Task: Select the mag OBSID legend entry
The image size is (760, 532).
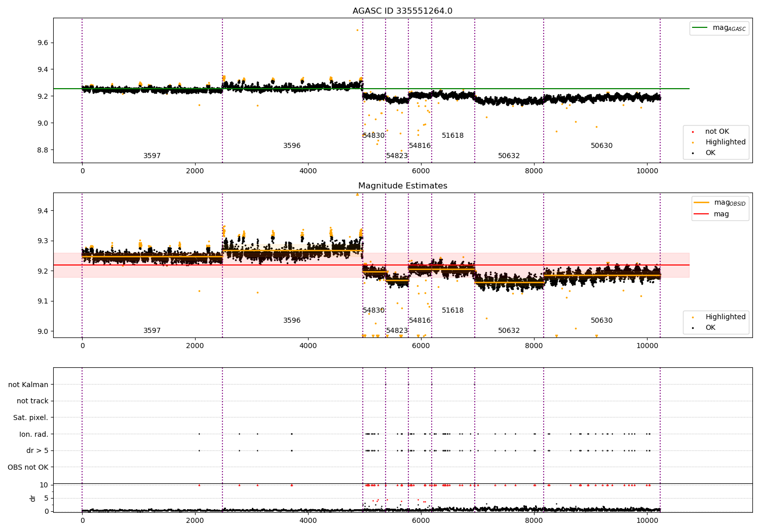Action: click(x=720, y=203)
